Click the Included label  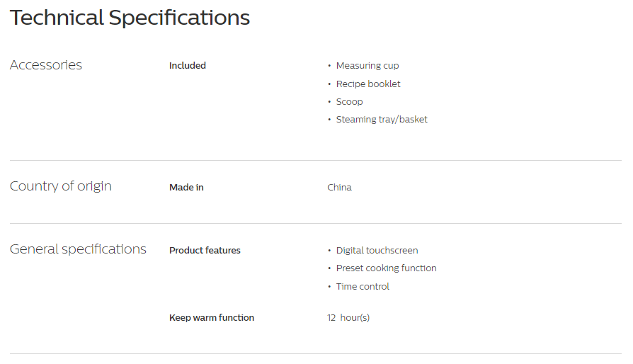pyautogui.click(x=188, y=65)
